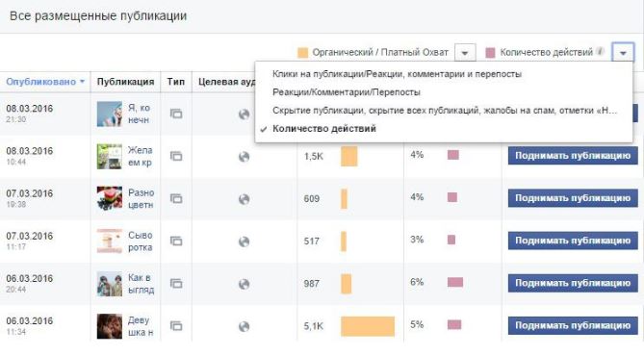Click the orange reach legend swatch
Image resolution: width=644 pixels, height=356 pixels.
click(x=302, y=53)
